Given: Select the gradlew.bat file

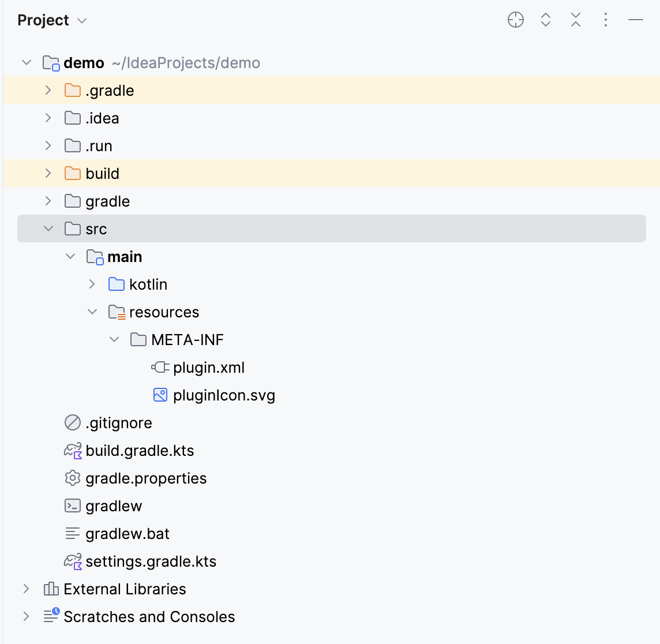Looking at the screenshot, I should (127, 534).
